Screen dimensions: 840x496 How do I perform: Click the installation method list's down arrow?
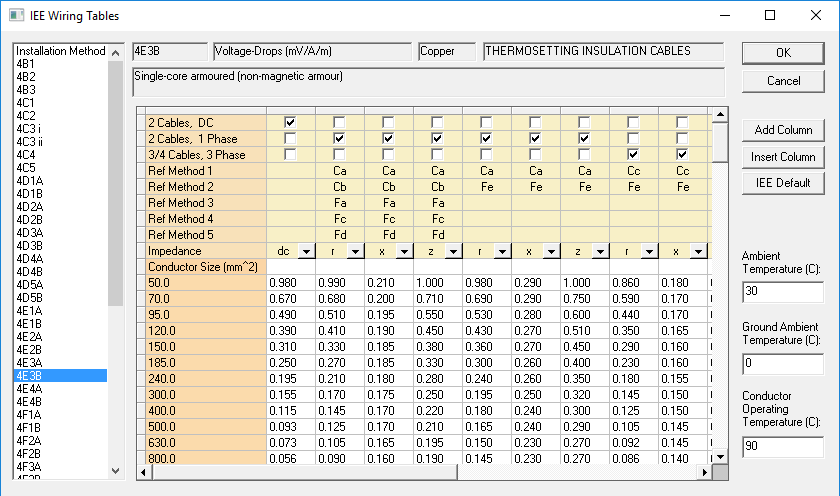coord(116,470)
